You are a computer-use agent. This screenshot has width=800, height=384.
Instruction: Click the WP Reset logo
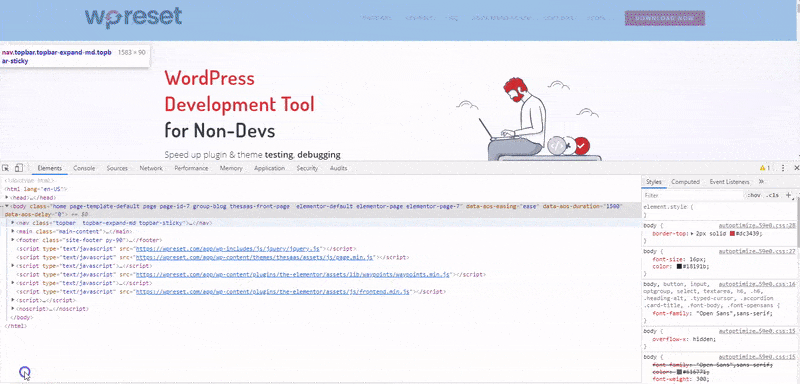133,17
